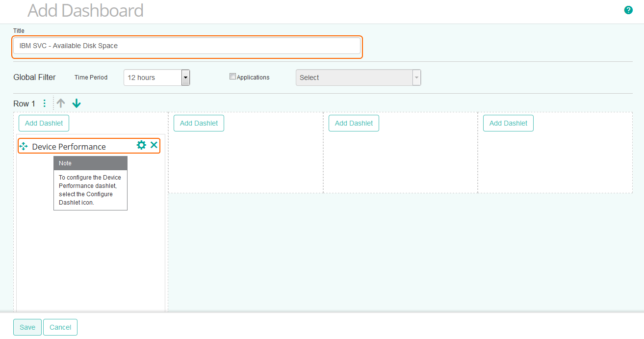
Task: Save the dashboard
Action: pyautogui.click(x=27, y=327)
